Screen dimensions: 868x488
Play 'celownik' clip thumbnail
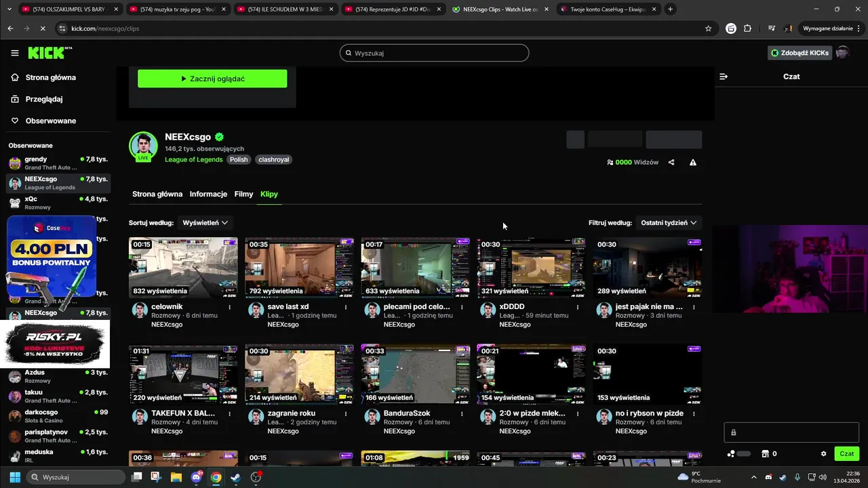183,268
